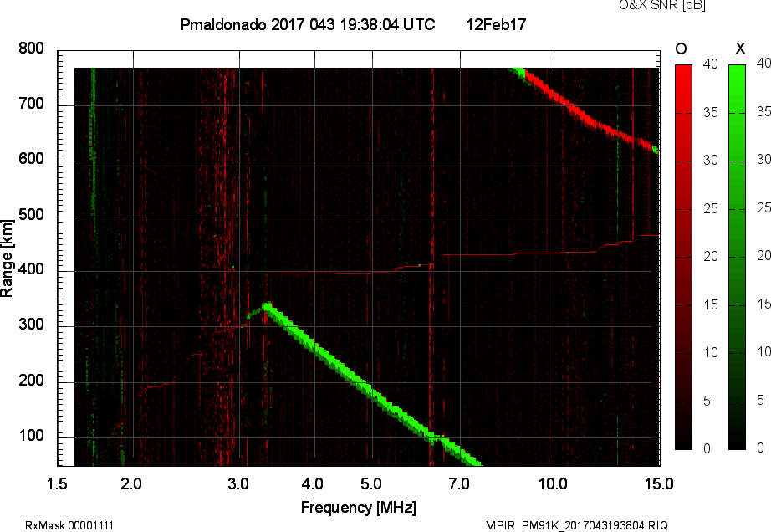
Task: Click the 15.0 frequency tick label
Action: point(659,483)
